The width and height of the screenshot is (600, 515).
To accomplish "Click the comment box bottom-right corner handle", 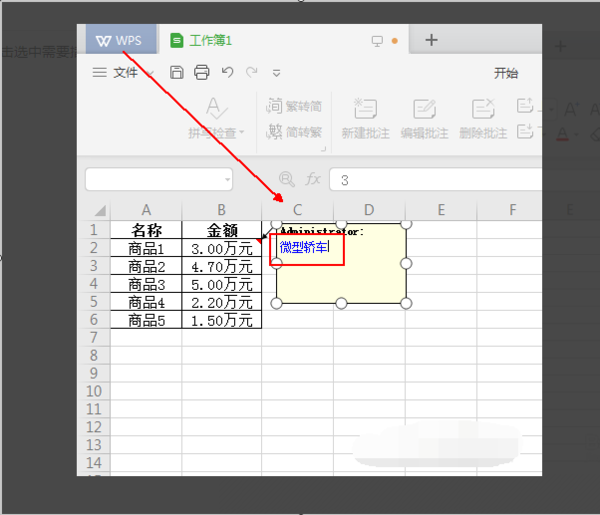I will click(406, 303).
